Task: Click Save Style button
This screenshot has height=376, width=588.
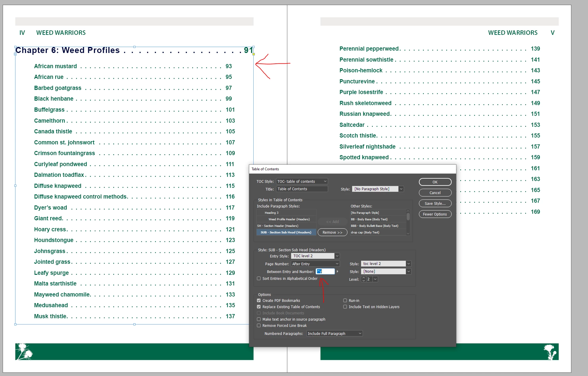Action: point(435,204)
